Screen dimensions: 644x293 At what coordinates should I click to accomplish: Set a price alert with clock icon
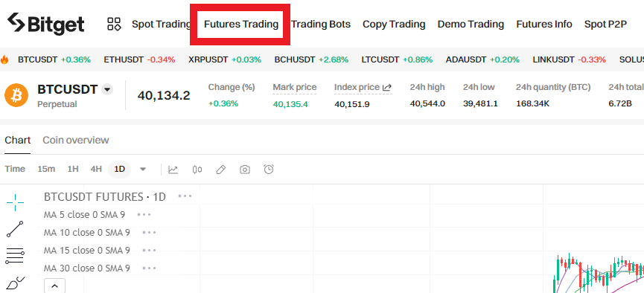tap(269, 169)
